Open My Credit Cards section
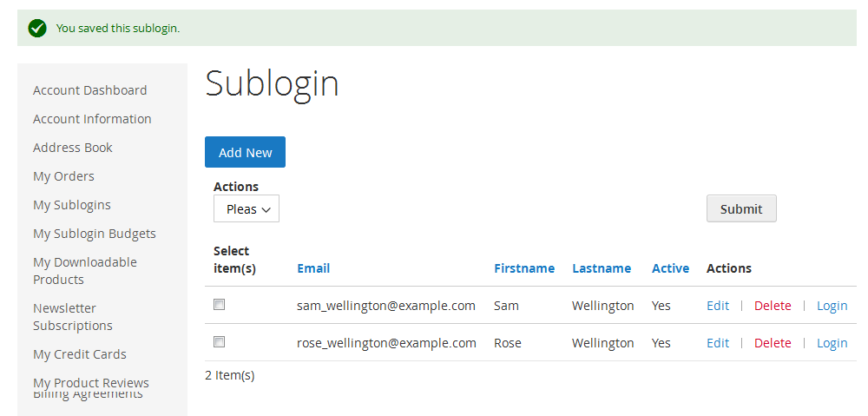 (x=80, y=354)
